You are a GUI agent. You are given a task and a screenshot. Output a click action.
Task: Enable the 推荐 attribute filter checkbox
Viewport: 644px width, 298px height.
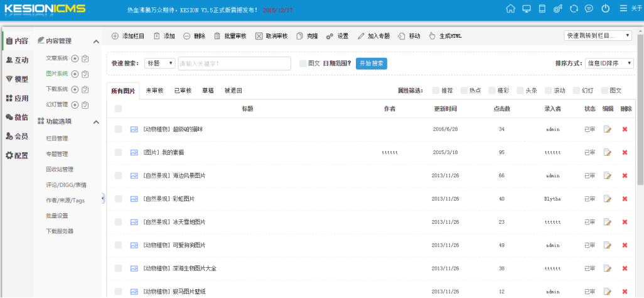pos(436,91)
